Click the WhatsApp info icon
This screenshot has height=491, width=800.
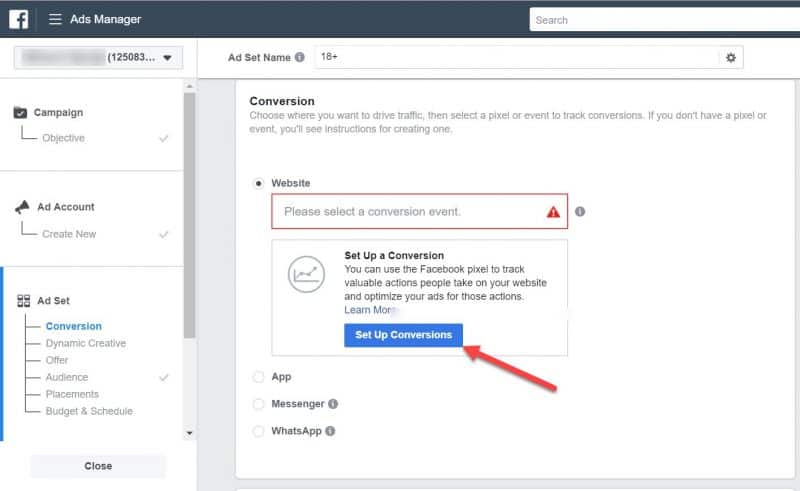(x=330, y=431)
